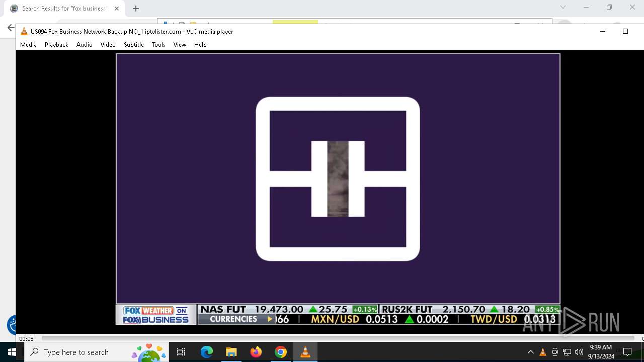This screenshot has height=362, width=644.
Task: Close the Chrome search results tab
Action: click(x=116, y=9)
